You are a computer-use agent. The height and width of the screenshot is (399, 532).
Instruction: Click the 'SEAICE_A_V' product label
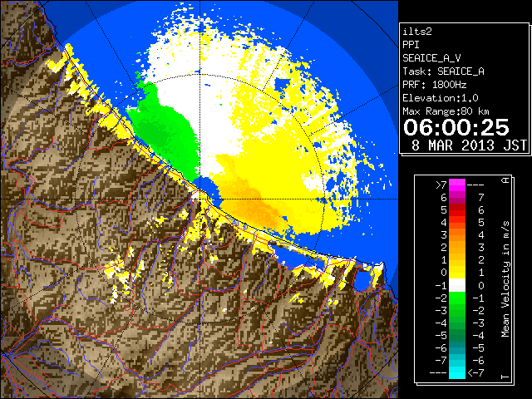click(x=431, y=58)
